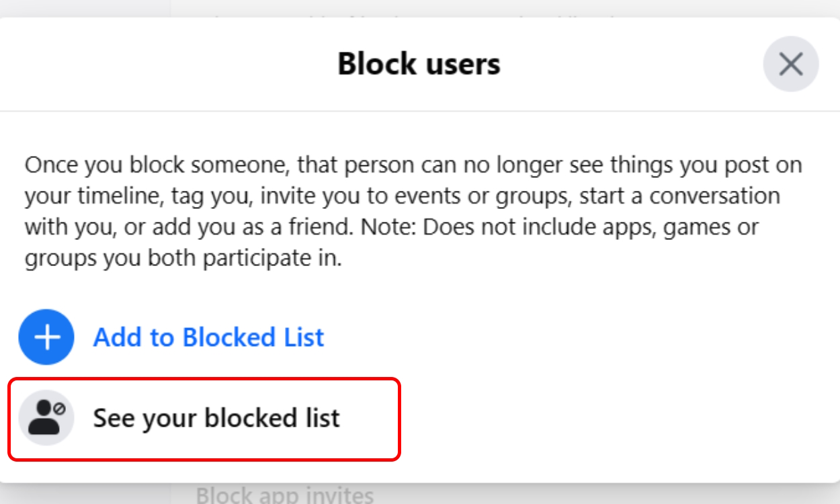The height and width of the screenshot is (504, 840).
Task: Click the Block users dialog title
Action: (x=419, y=63)
